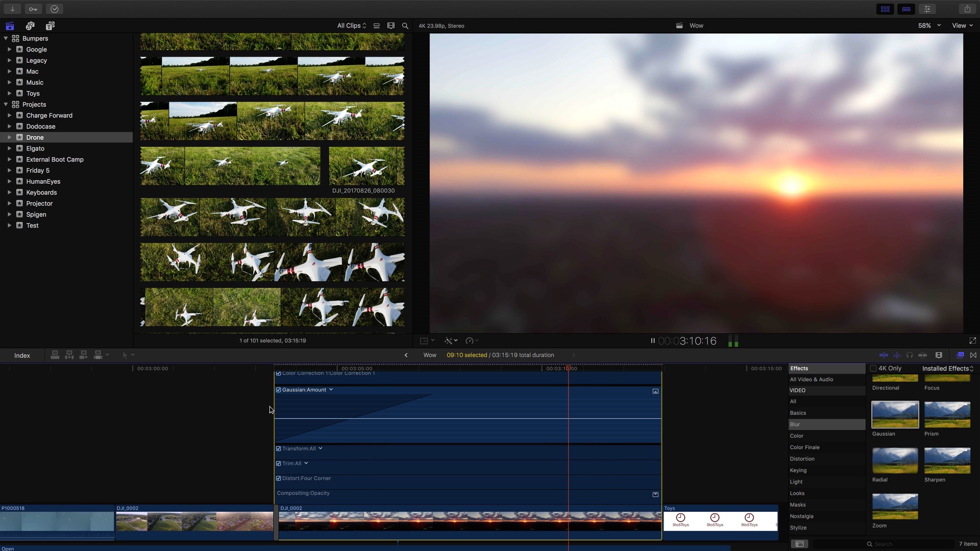
Task: Open the Transitions browser bowtie icon
Action: (x=973, y=355)
